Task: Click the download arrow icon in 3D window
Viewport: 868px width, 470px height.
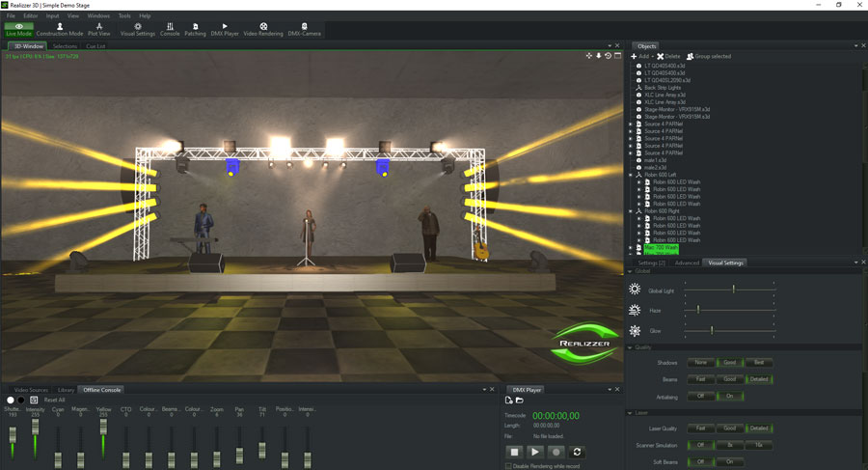Action: coord(598,56)
